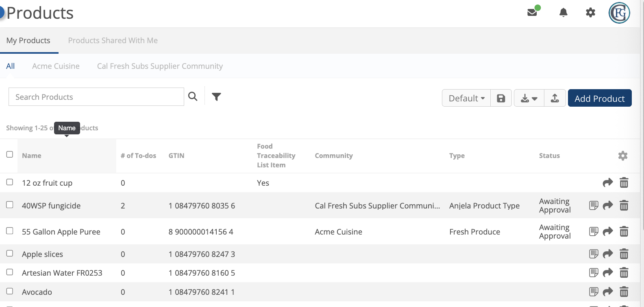Check the Avocado row checkbox

click(x=10, y=291)
